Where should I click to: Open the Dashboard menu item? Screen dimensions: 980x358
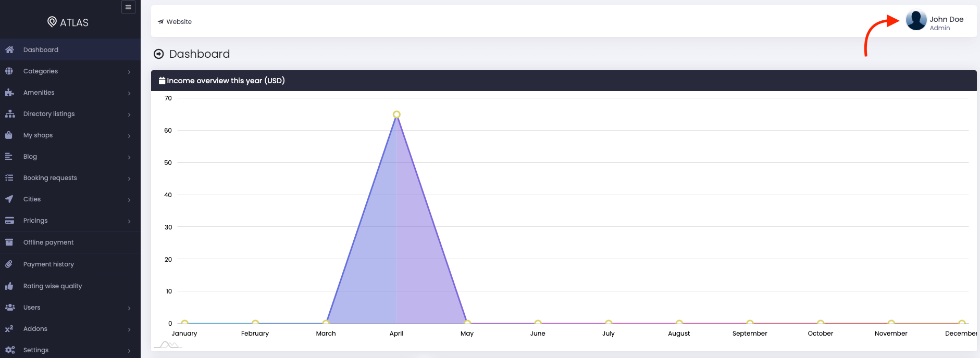tap(70, 50)
